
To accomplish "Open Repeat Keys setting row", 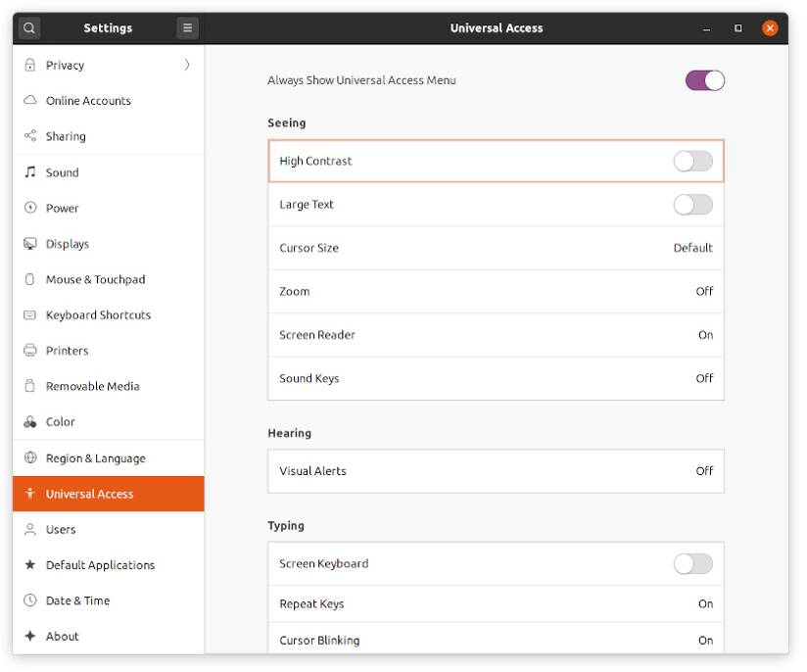I will pos(497,604).
